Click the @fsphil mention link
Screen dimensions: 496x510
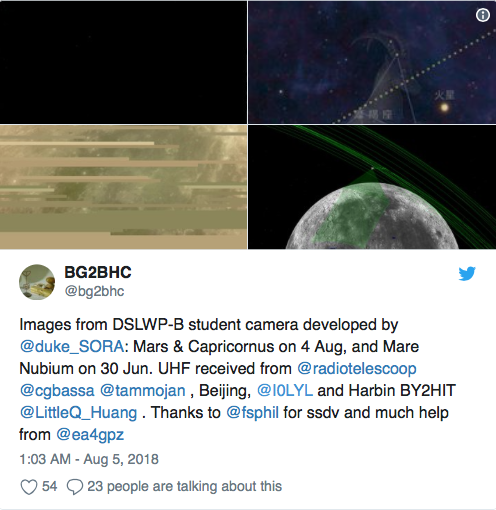click(252, 413)
